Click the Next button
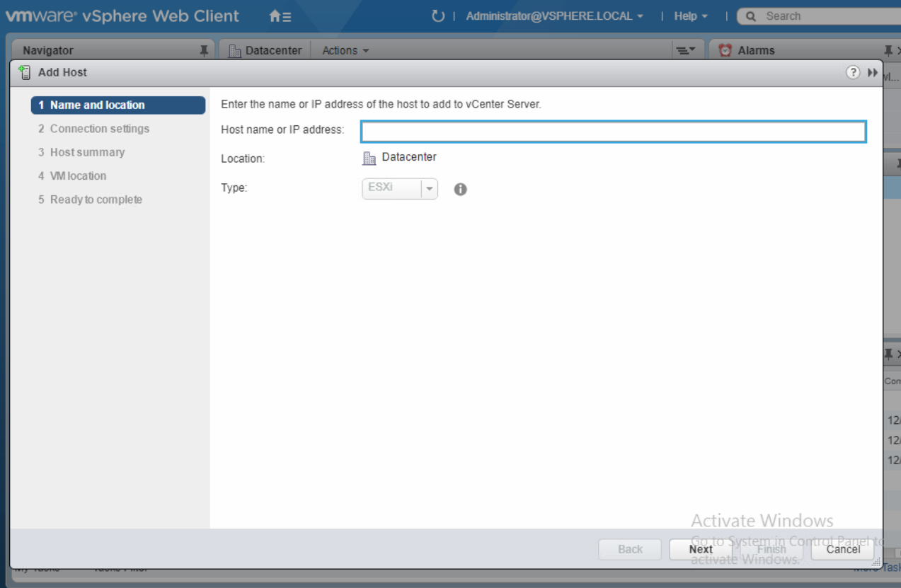The height and width of the screenshot is (588, 901). point(701,549)
